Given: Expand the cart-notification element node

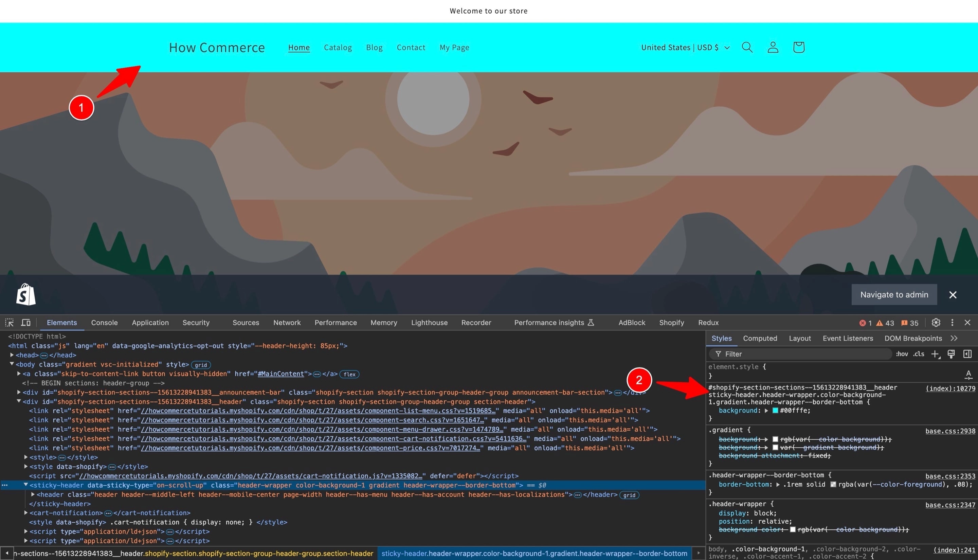Looking at the screenshot, I should click(x=26, y=512).
